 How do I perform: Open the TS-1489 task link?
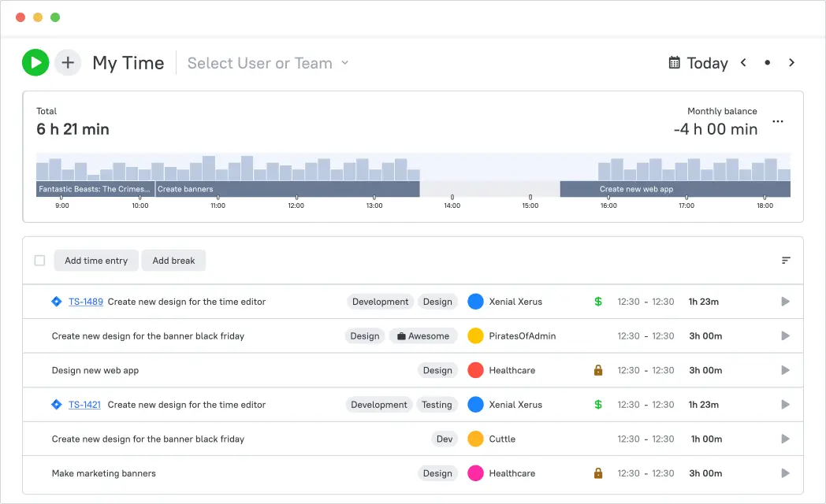(x=87, y=302)
